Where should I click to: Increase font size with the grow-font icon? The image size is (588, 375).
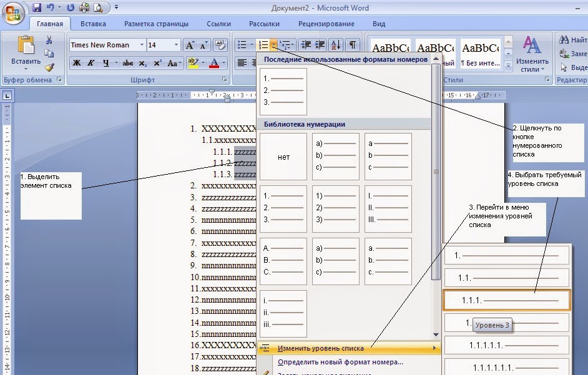click(190, 45)
